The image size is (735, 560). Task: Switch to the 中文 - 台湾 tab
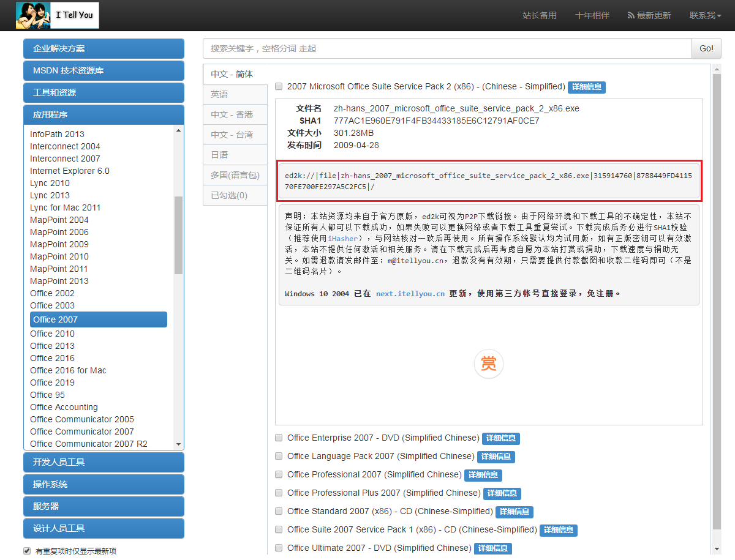tap(235, 135)
